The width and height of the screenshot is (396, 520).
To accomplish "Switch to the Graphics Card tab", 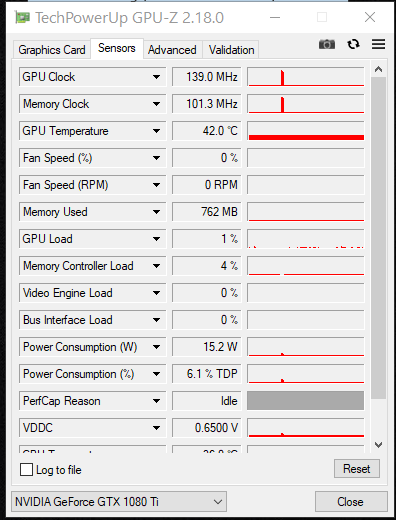I will (x=52, y=50).
